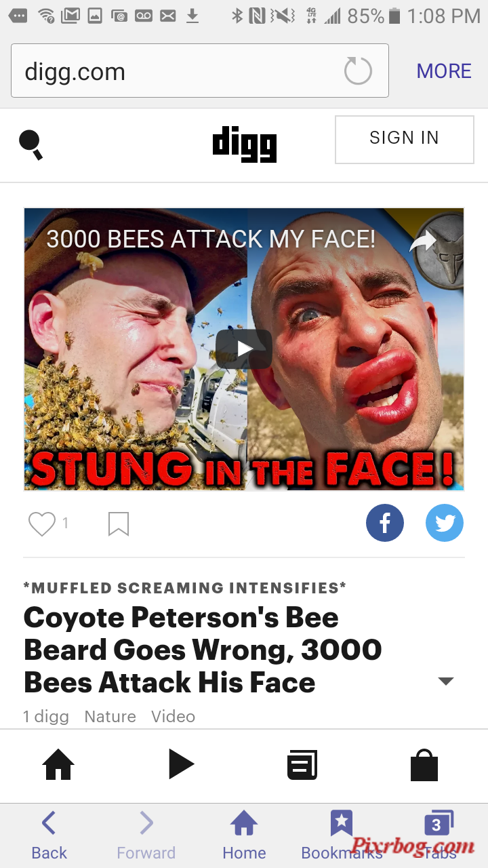Share the story on Facebook
Image resolution: width=488 pixels, height=868 pixels.
coord(385,523)
